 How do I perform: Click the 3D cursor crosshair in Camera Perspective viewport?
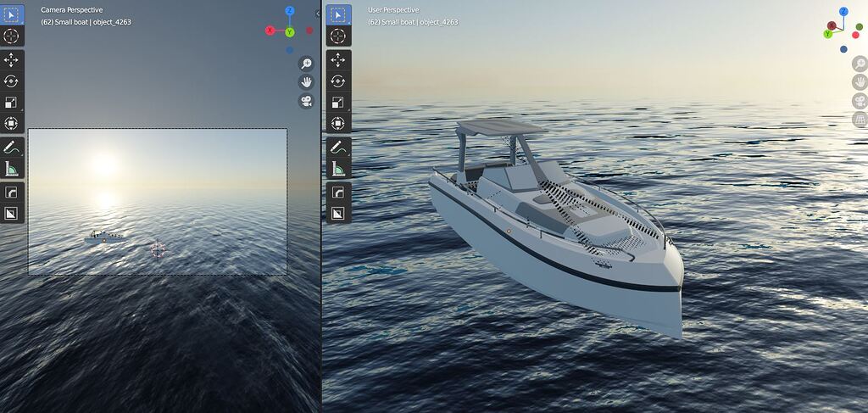tap(158, 249)
